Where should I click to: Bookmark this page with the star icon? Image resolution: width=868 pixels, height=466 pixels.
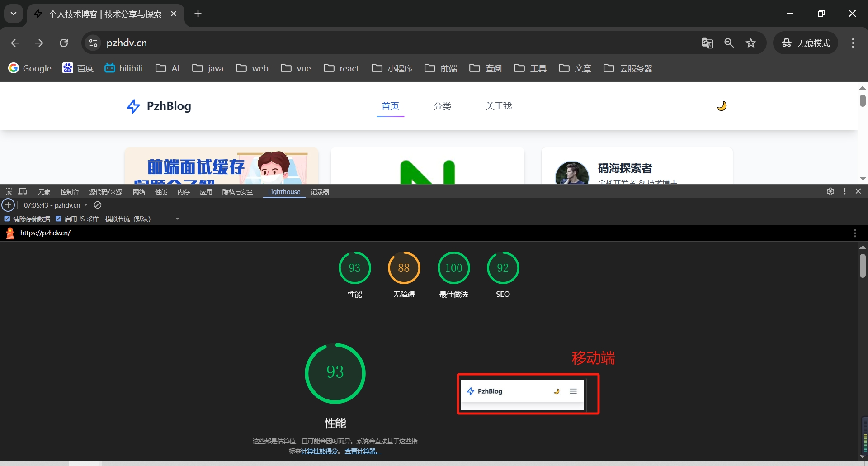pos(751,43)
